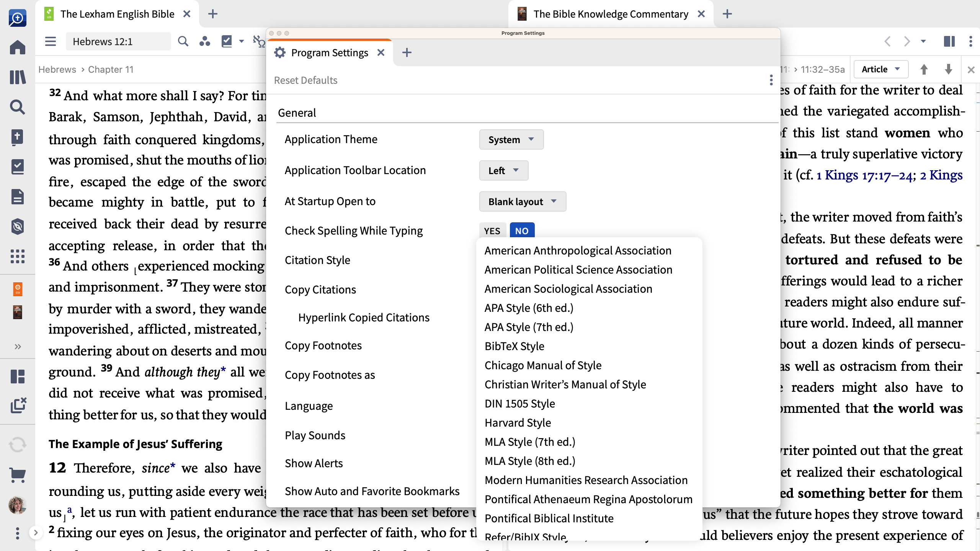Image resolution: width=980 pixels, height=551 pixels.
Task: Close the Program Settings tab
Action: point(381,52)
